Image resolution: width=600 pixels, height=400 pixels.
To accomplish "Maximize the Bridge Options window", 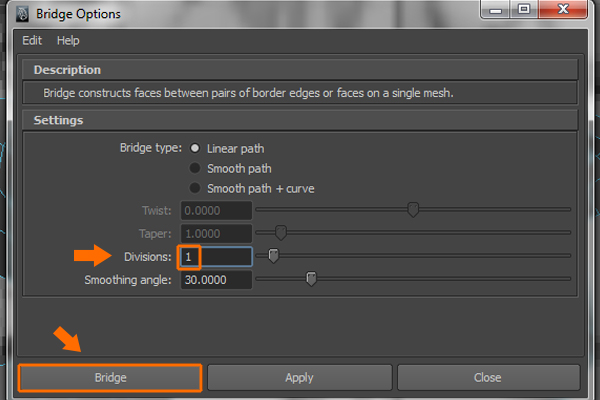I will 523,9.
